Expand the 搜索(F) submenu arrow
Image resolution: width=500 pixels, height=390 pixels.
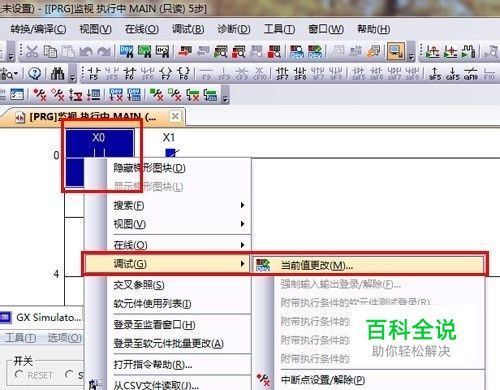coord(243,205)
